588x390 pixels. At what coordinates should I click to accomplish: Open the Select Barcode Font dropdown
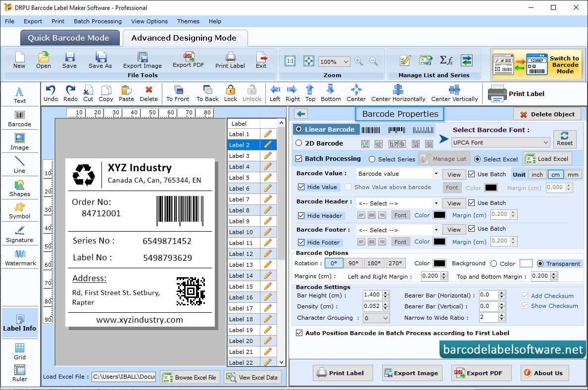coord(500,143)
